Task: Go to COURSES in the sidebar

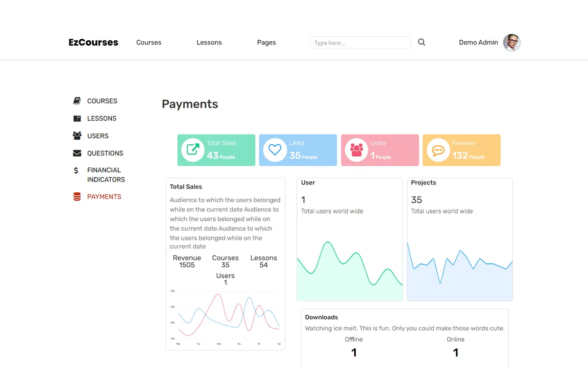Action: (102, 101)
